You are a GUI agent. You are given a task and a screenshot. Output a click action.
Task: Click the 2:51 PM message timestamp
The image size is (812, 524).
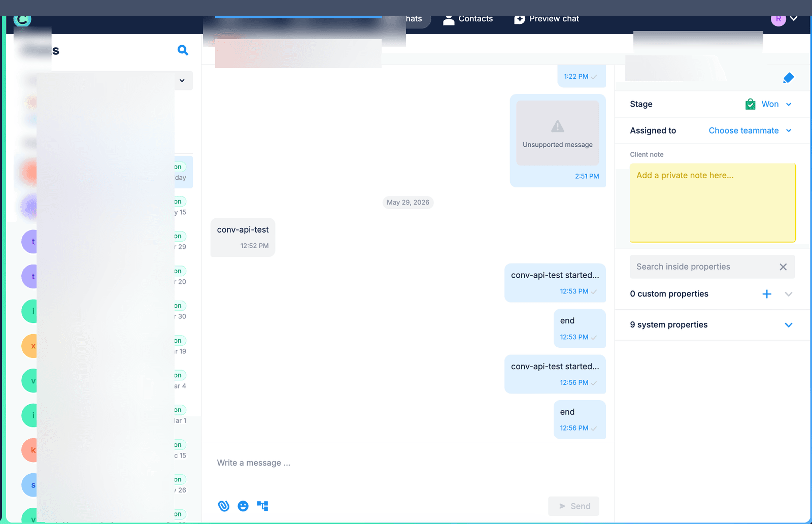click(x=587, y=176)
